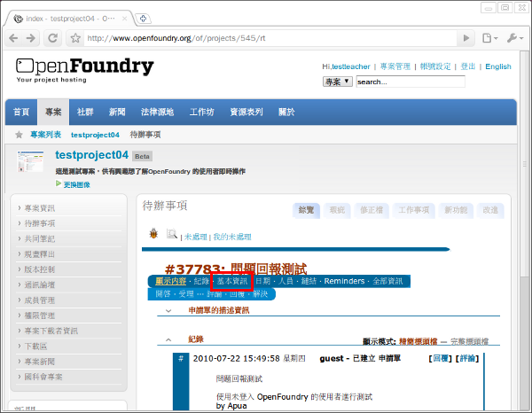The height and width of the screenshot is (413, 532).
Task: Click 解決 in ticket action bar
Action: [x=260, y=294]
